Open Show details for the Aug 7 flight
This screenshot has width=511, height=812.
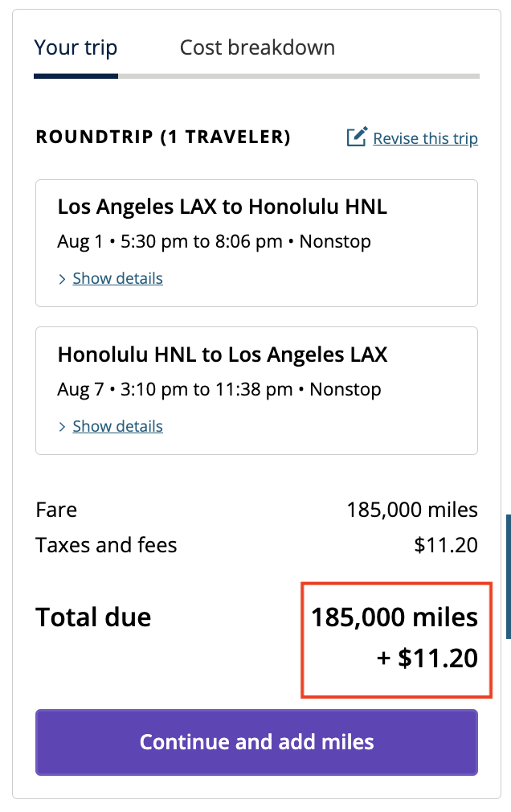pyautogui.click(x=117, y=427)
